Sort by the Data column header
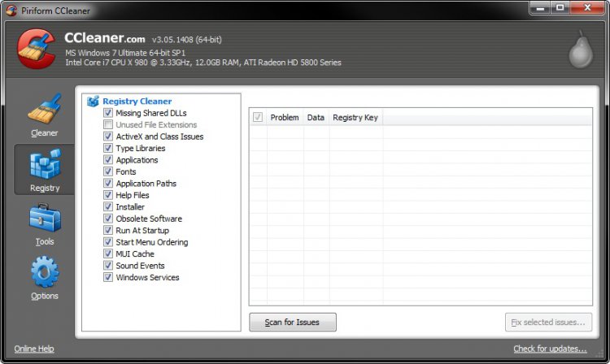The width and height of the screenshot is (610, 364). point(316,117)
